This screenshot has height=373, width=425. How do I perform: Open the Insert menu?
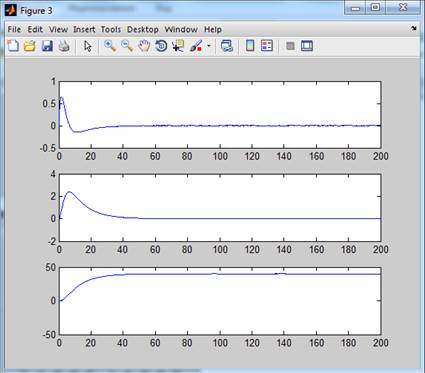(x=84, y=29)
